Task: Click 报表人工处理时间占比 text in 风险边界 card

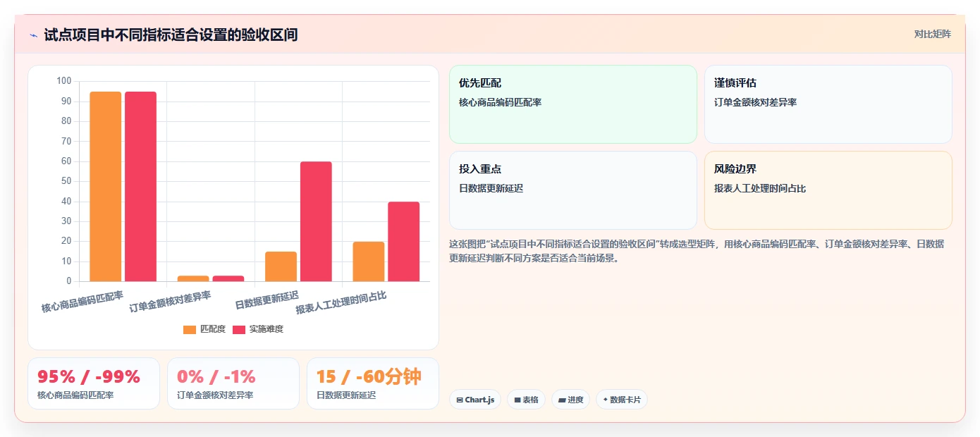Action: pyautogui.click(x=760, y=188)
